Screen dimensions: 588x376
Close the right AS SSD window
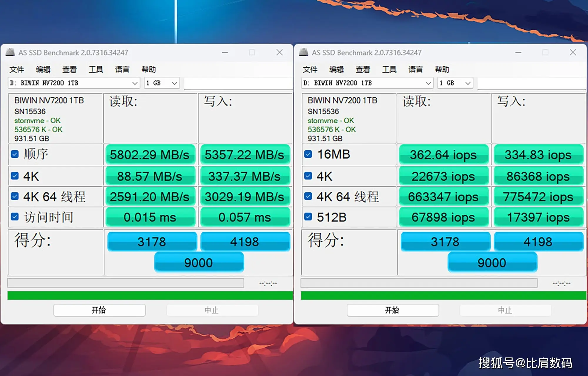573,52
